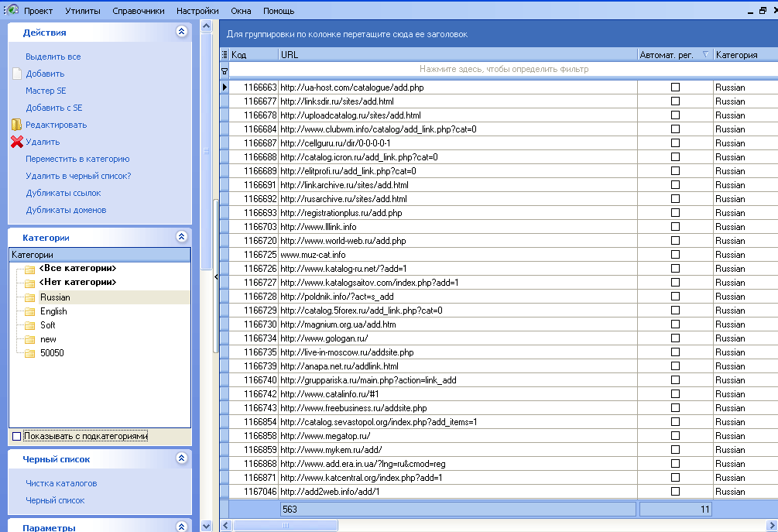Collapse the Действия panel

[x=182, y=31]
